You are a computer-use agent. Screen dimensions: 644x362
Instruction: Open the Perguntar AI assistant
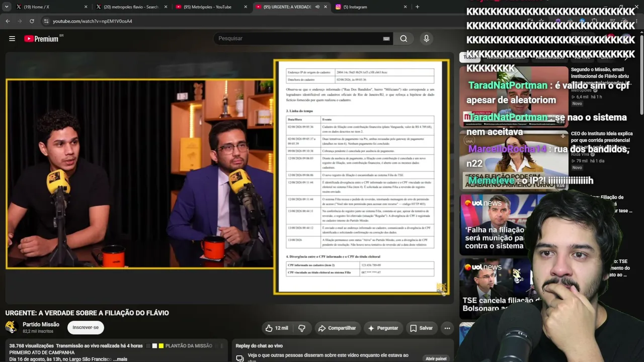383,328
